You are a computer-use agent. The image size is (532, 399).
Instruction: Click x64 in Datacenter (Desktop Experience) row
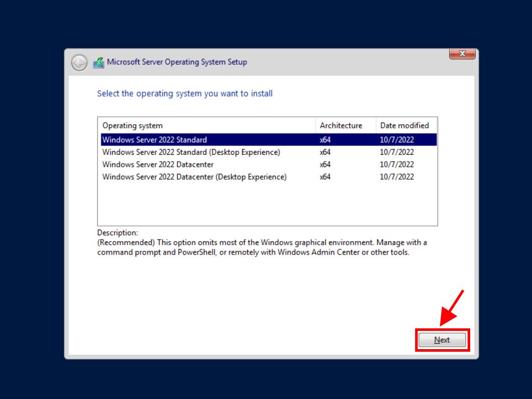point(325,177)
